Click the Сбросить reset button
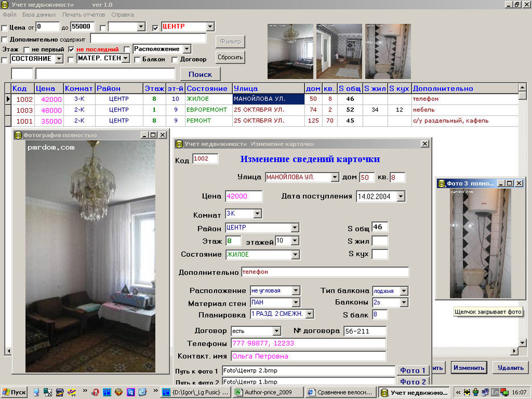 pyautogui.click(x=230, y=57)
